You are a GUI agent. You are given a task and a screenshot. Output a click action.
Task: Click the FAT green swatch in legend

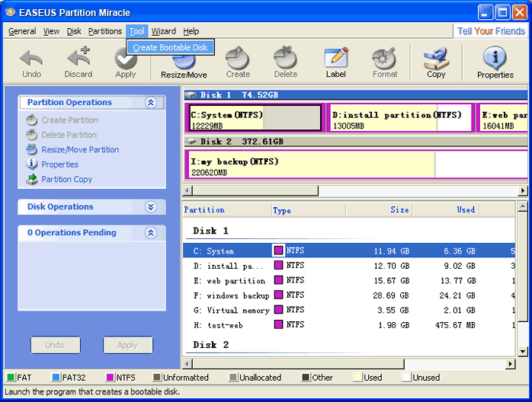11,378
